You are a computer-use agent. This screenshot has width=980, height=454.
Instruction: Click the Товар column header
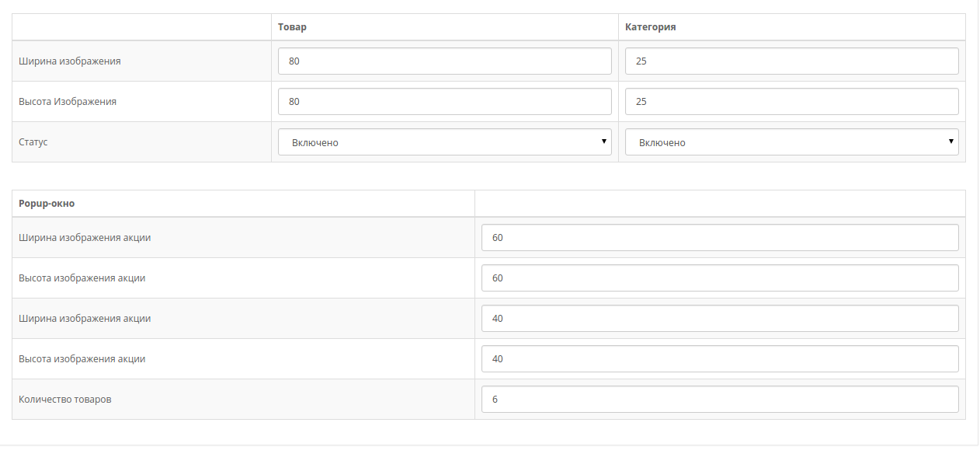[292, 26]
